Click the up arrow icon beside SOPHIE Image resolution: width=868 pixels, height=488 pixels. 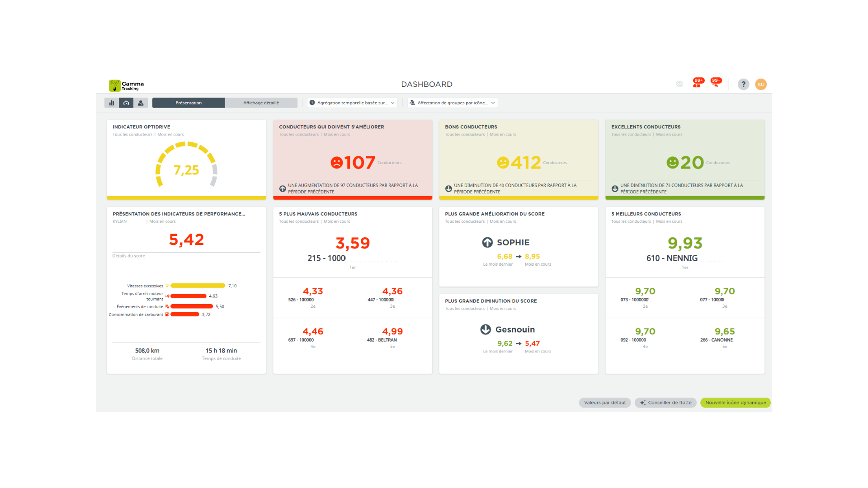click(x=487, y=243)
